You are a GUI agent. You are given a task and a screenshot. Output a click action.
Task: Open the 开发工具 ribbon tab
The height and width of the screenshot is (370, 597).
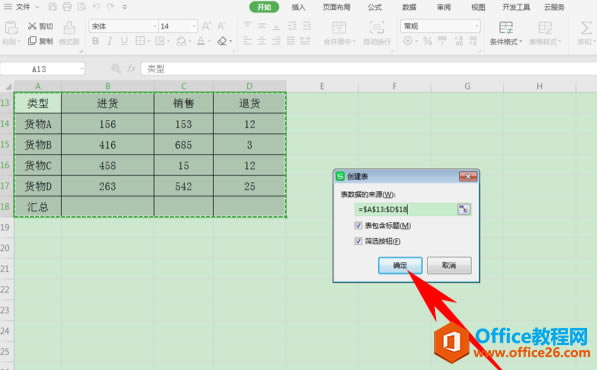click(516, 7)
